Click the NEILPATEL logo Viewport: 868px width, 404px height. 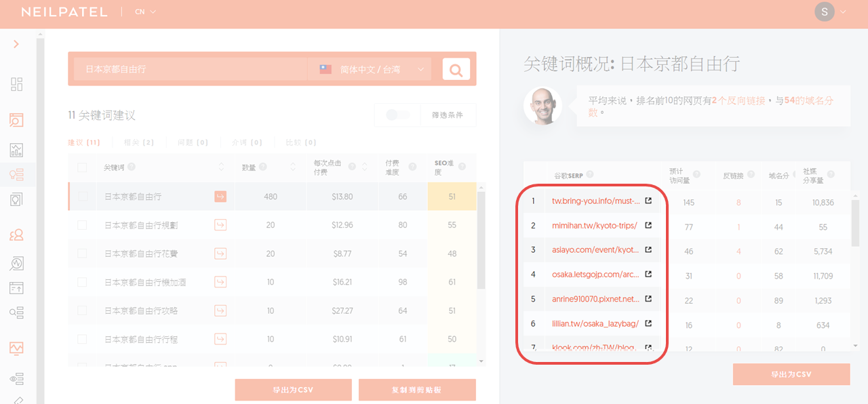coord(64,12)
